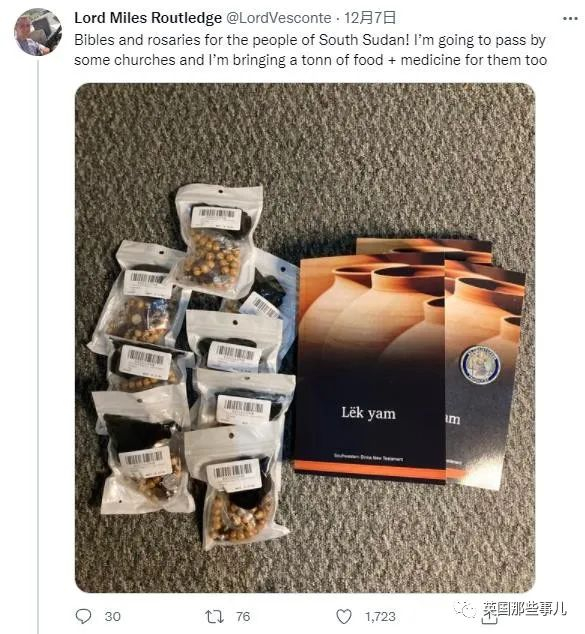The width and height of the screenshot is (585, 634).
Task: Click the Lëk yam book cover in photo
Action: tap(370, 366)
